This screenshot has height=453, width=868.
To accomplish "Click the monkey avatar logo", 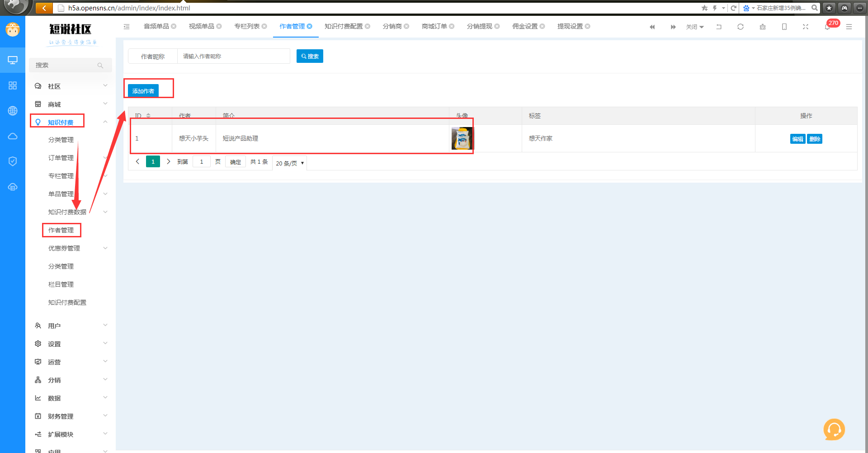I will click(x=13, y=30).
